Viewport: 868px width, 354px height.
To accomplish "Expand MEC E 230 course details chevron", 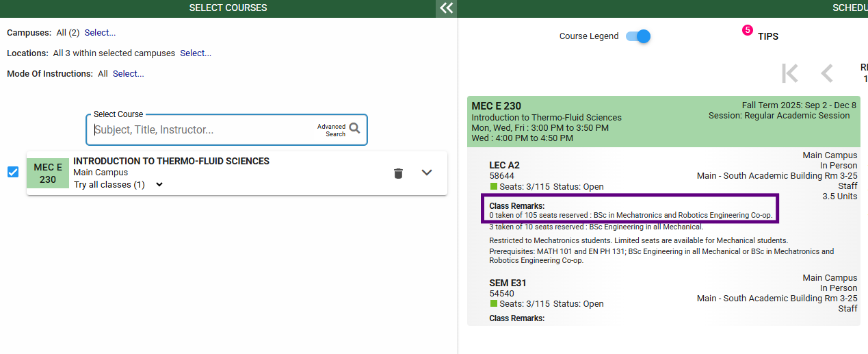I will [427, 173].
